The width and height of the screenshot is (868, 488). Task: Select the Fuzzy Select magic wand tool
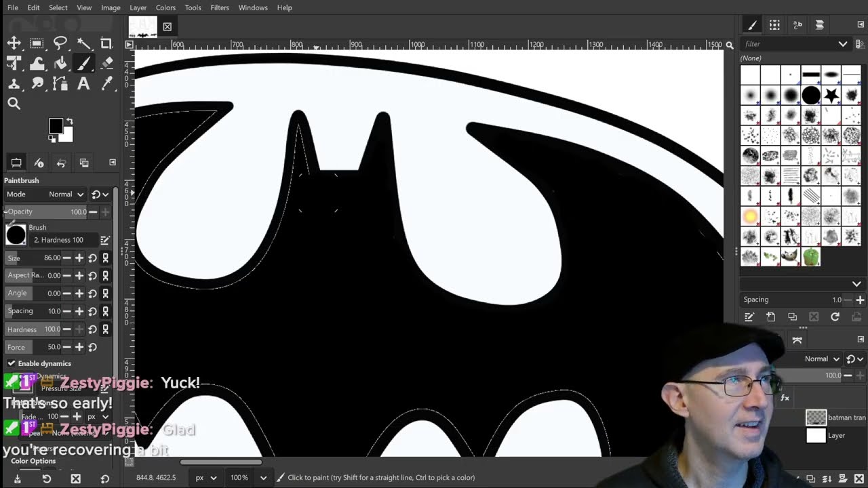coord(83,43)
